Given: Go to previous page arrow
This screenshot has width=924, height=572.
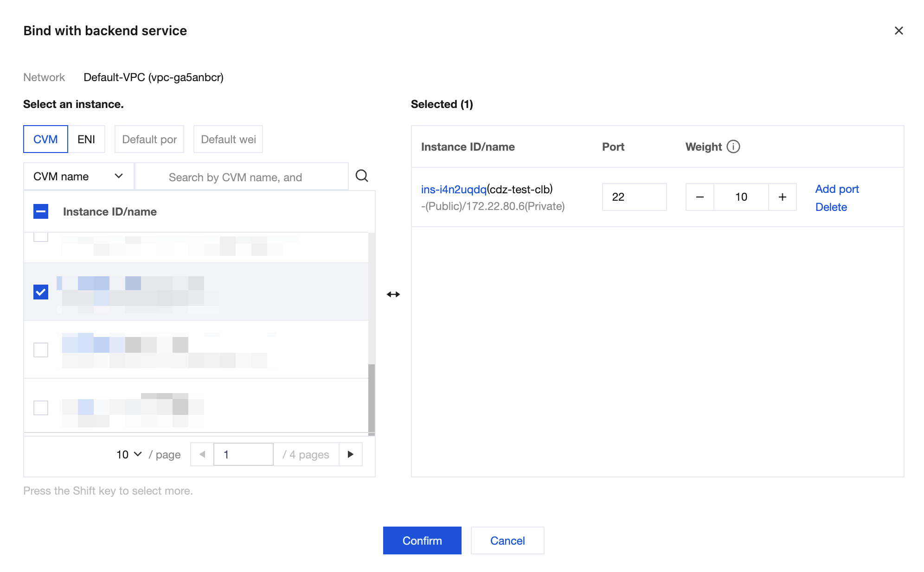Looking at the screenshot, I should point(202,454).
